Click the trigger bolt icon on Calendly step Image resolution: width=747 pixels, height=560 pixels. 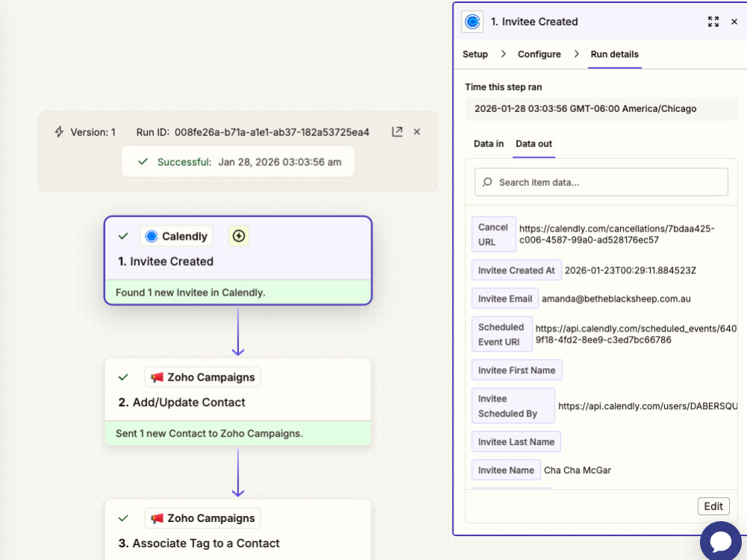239,236
